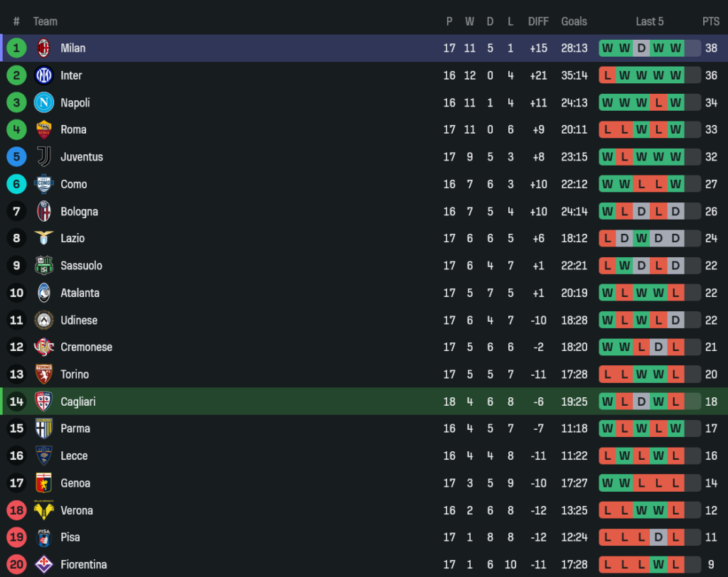Viewport: 728px width, 577px height.
Task: Click the Roma club crest
Action: point(44,130)
